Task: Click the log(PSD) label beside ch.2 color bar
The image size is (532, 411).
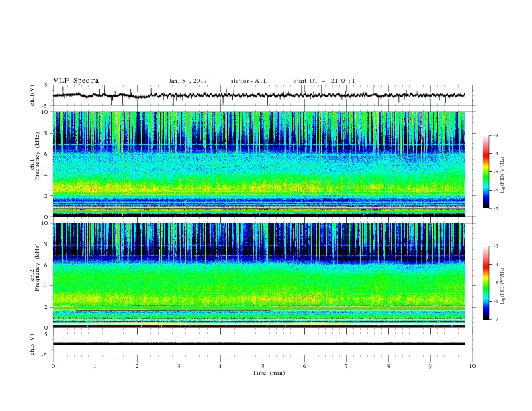Action: point(503,286)
